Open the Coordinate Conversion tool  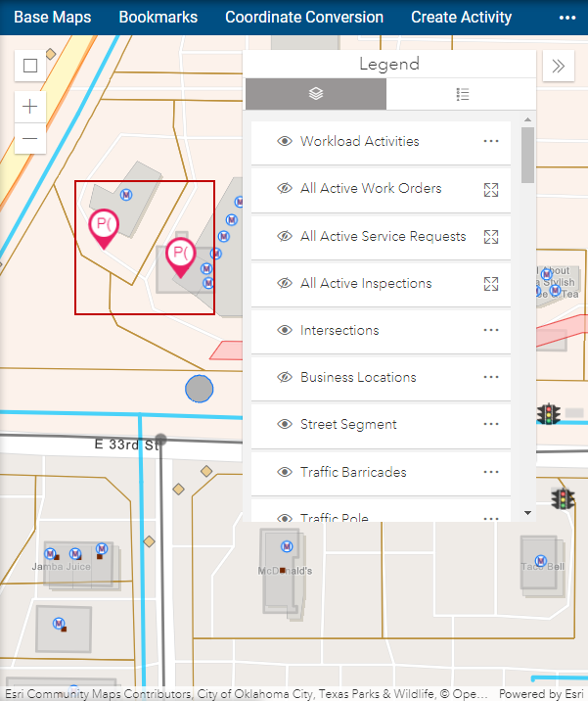coord(304,18)
